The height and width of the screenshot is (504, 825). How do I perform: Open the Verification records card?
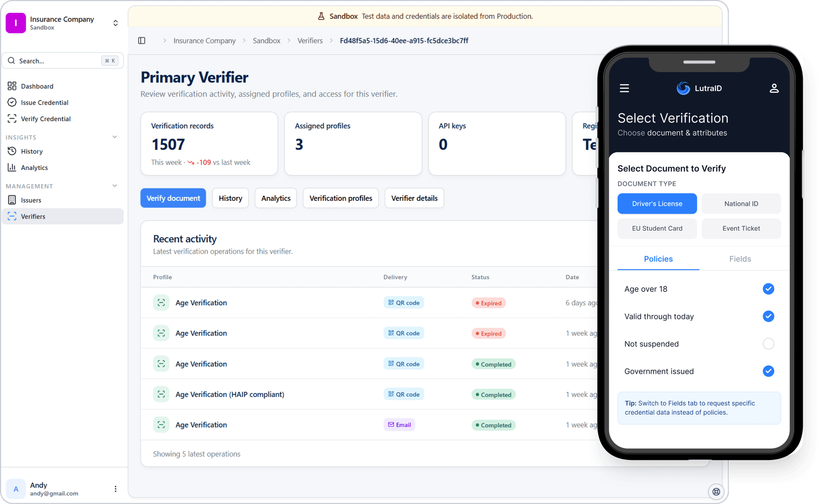point(209,144)
